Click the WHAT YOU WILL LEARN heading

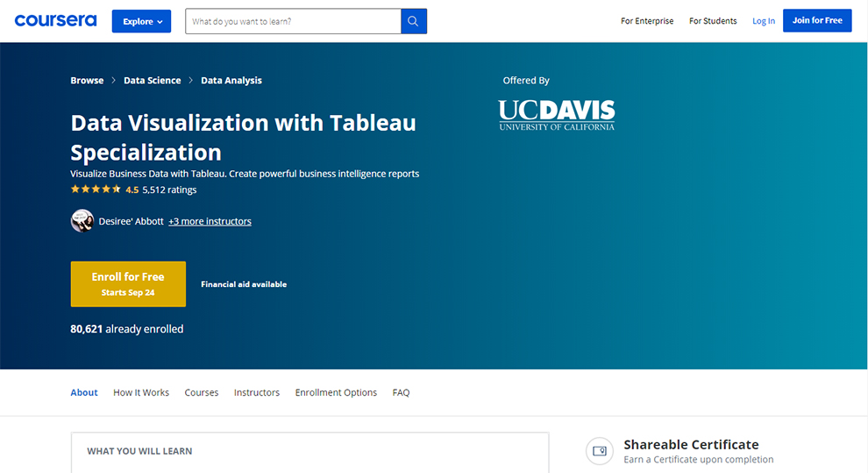pyautogui.click(x=139, y=451)
